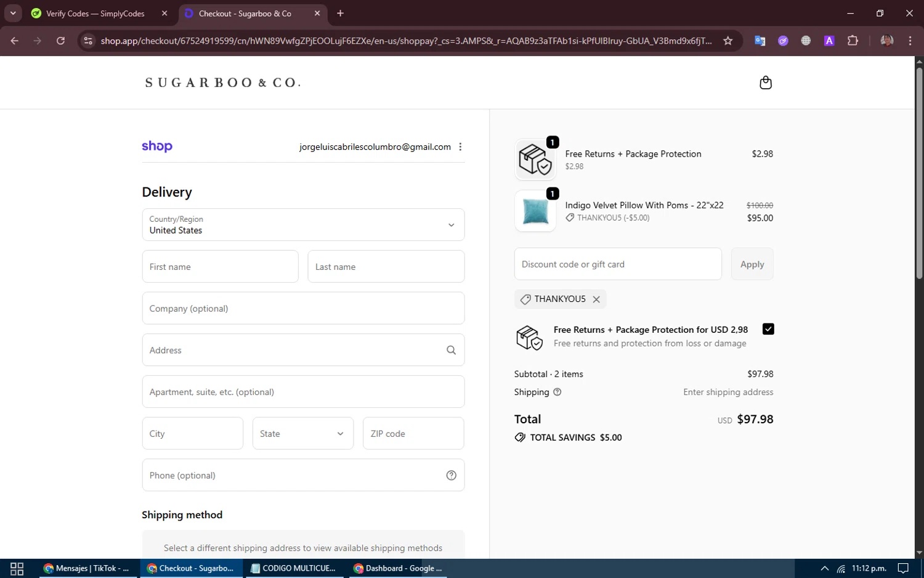Close the Verify Codes — SimplyCodes tab

point(164,13)
